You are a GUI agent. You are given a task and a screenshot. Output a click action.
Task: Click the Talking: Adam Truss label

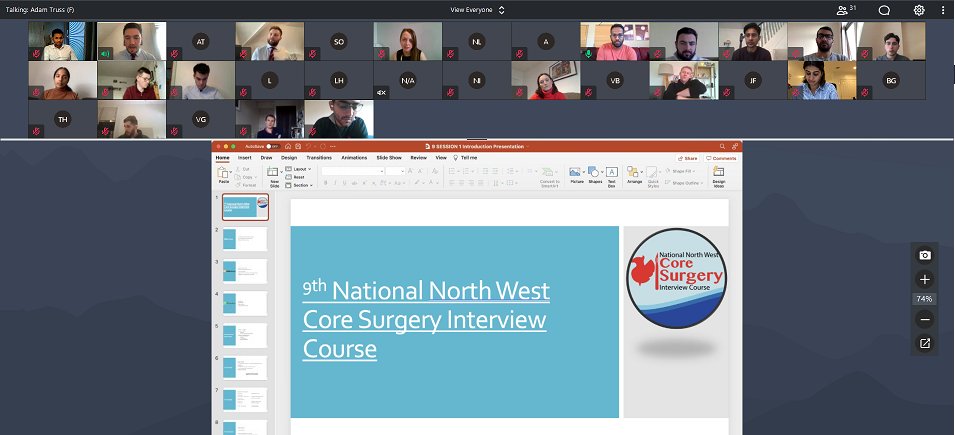click(40, 10)
